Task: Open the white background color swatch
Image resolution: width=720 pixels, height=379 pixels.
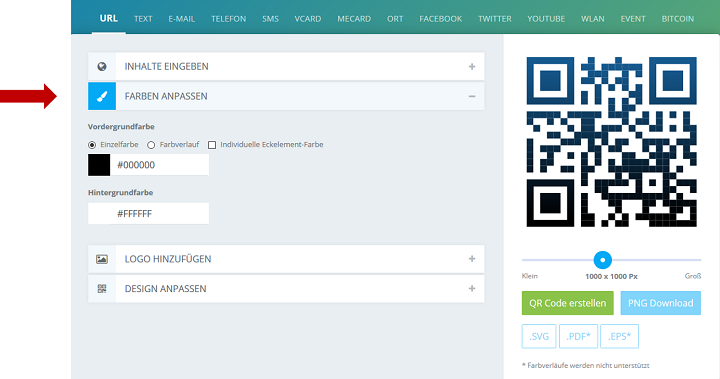Action: [x=99, y=214]
